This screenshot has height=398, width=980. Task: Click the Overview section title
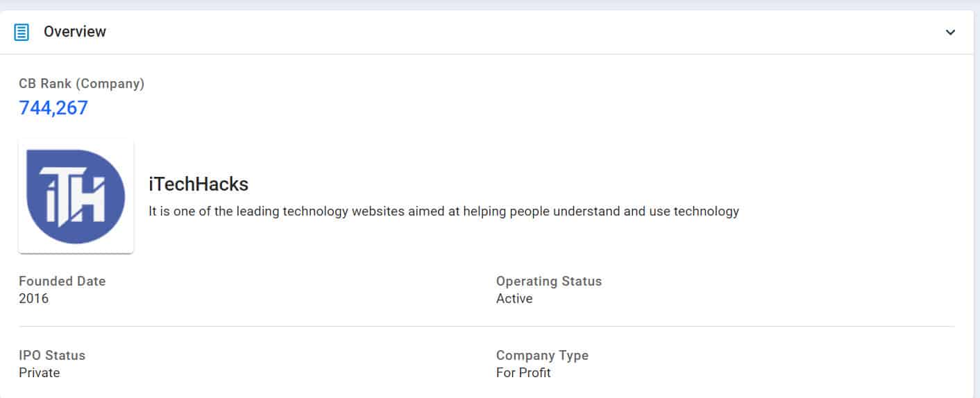[x=75, y=32]
